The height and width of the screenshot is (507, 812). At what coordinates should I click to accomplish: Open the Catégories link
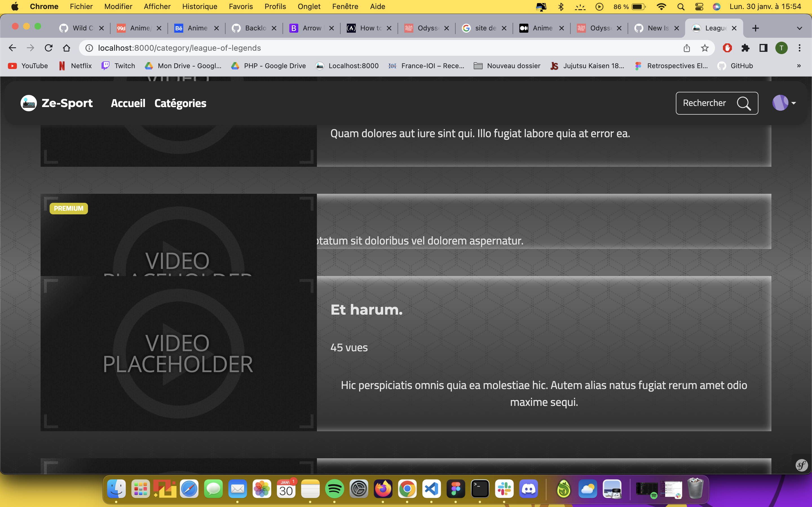click(180, 103)
